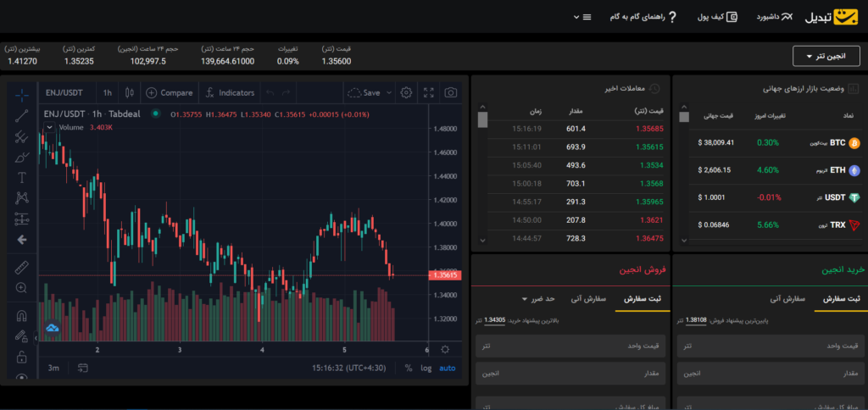Image resolution: width=868 pixels, height=410 pixels.
Task: Select the 3m date range button
Action: [53, 368]
